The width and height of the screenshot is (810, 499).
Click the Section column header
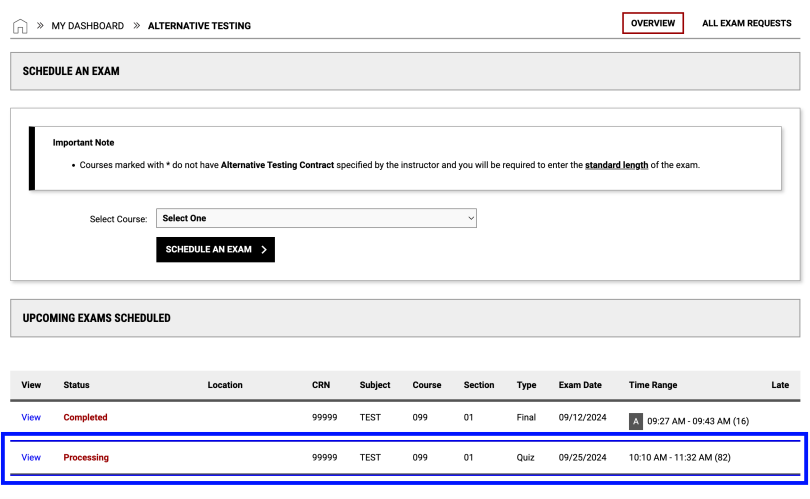pos(478,385)
